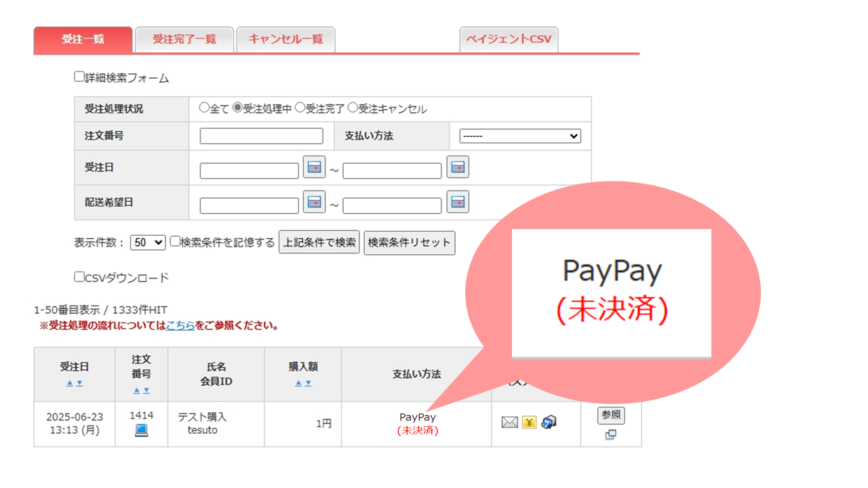Click the member ID tesuto
Viewport: 868px width, 488px height.
coord(203,430)
